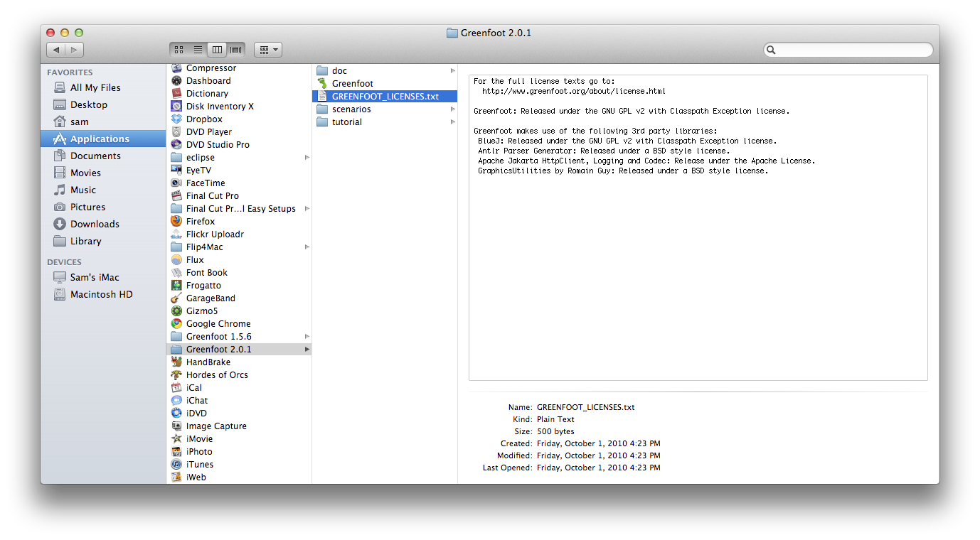Go forward with the right arrow button
This screenshot has width=980, height=540.
tap(75, 50)
